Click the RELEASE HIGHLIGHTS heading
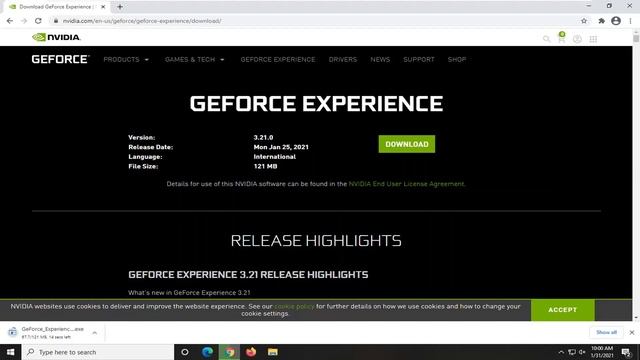640x360 pixels. tap(316, 241)
